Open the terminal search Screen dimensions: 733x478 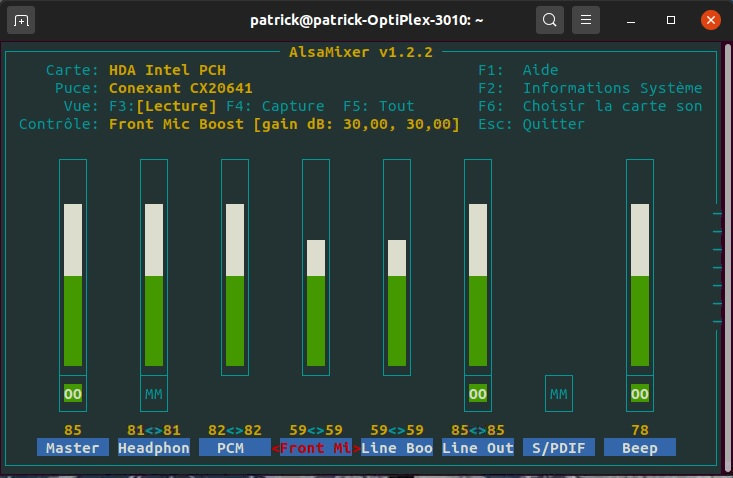(x=549, y=20)
